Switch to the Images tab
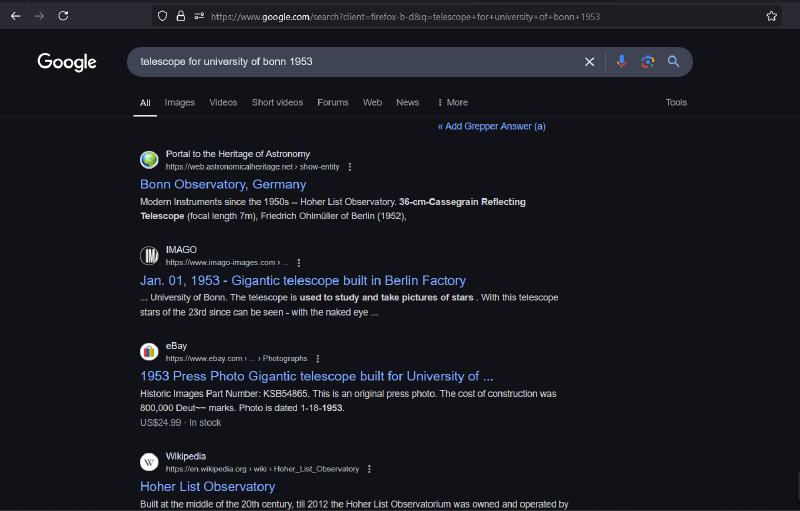800x511 pixels. [x=180, y=102]
